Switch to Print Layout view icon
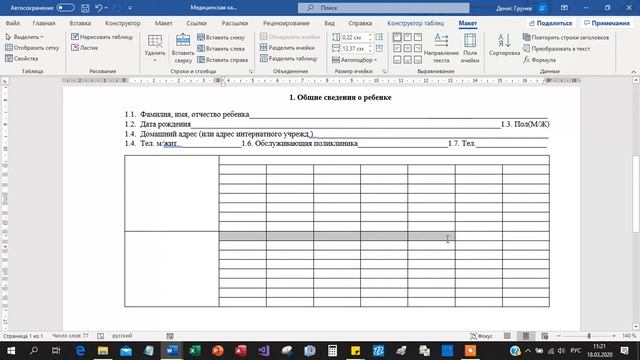 526,336
